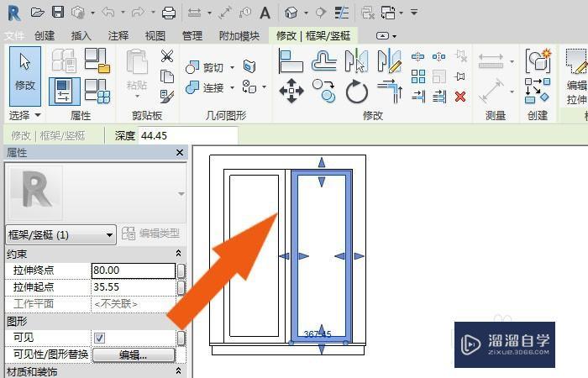Image resolution: width=588 pixels, height=378 pixels.
Task: Select Mirror Pick Axis tool
Action: 356,60
